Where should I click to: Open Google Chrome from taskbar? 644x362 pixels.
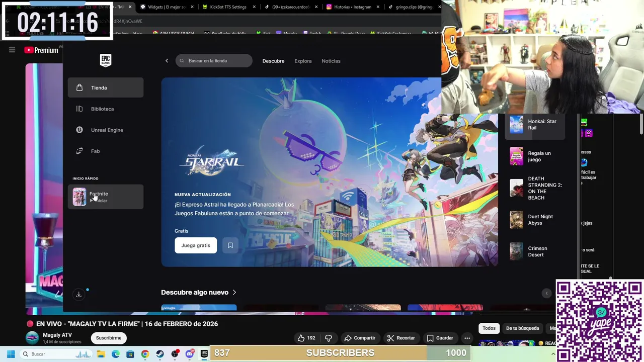tap(145, 354)
